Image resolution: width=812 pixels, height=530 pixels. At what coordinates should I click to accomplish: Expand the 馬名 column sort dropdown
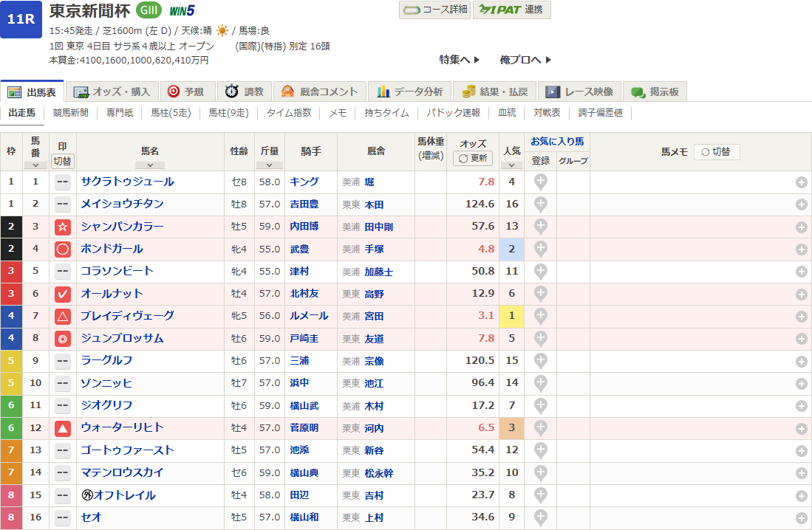click(x=150, y=165)
